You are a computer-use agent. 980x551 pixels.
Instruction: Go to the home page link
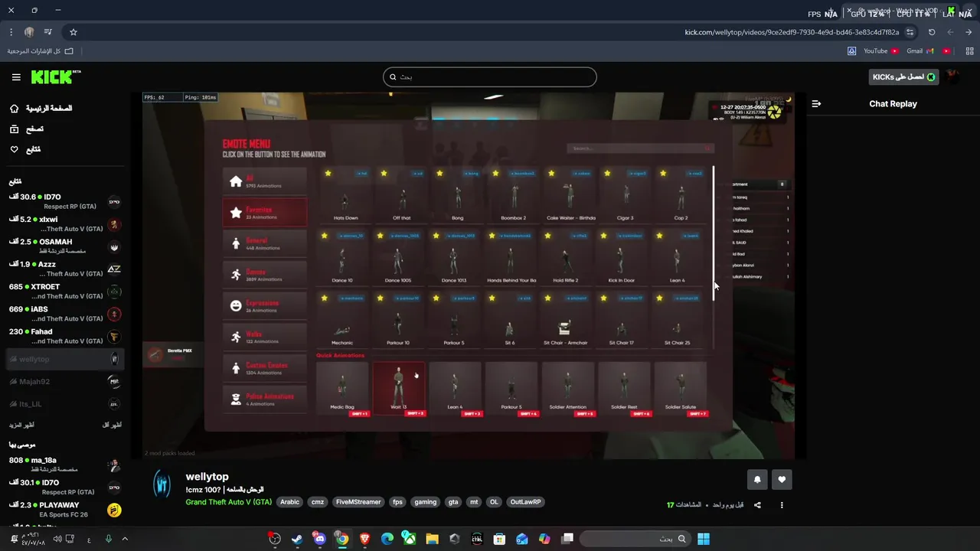[x=41, y=109]
